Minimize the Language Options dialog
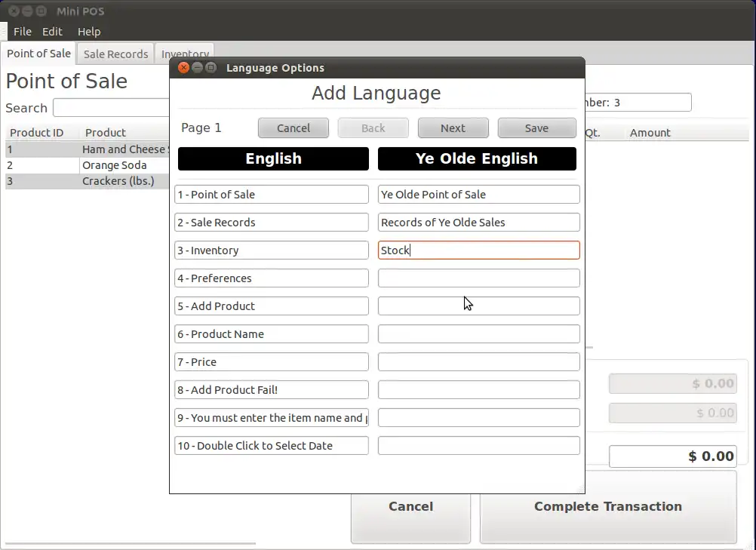The image size is (756, 550). (x=197, y=67)
